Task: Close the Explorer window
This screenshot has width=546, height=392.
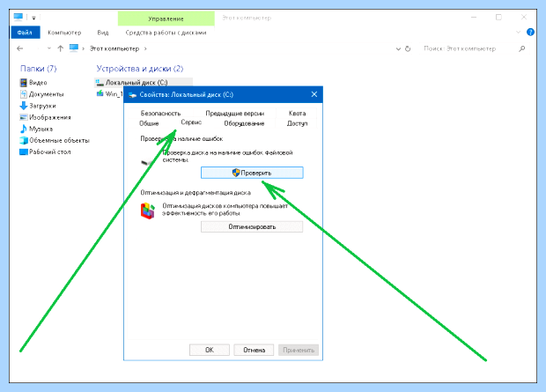Action: coord(524,17)
